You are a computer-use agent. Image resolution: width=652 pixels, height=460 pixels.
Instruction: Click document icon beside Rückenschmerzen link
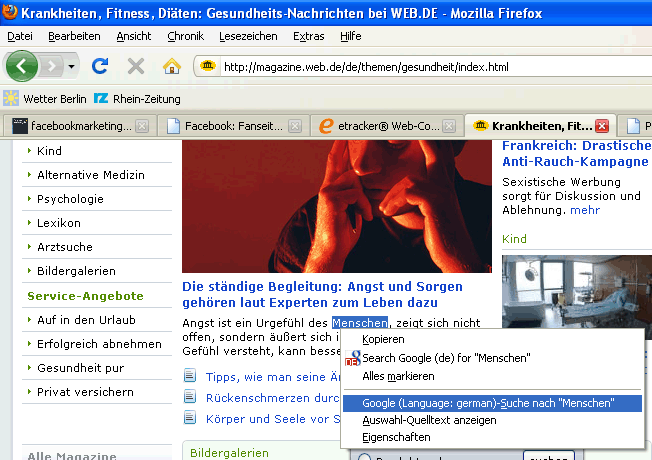(190, 396)
